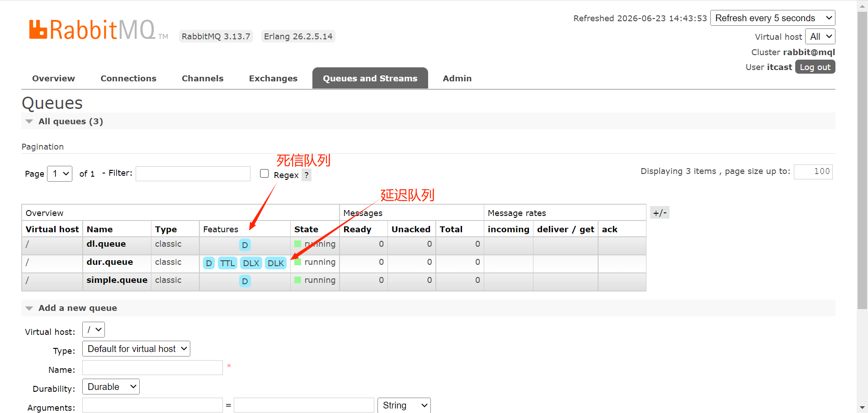
Task: Click the Erlang 26.2.5.14 version label
Action: (x=298, y=36)
